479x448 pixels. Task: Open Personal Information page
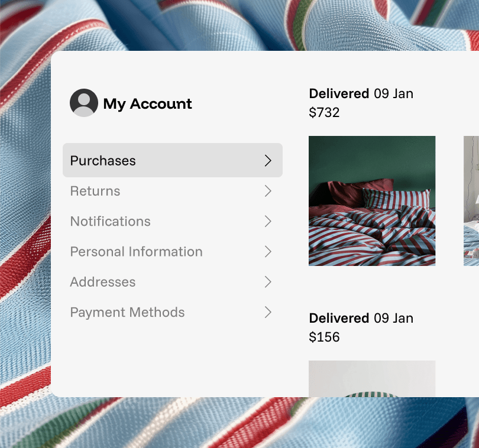(x=137, y=252)
